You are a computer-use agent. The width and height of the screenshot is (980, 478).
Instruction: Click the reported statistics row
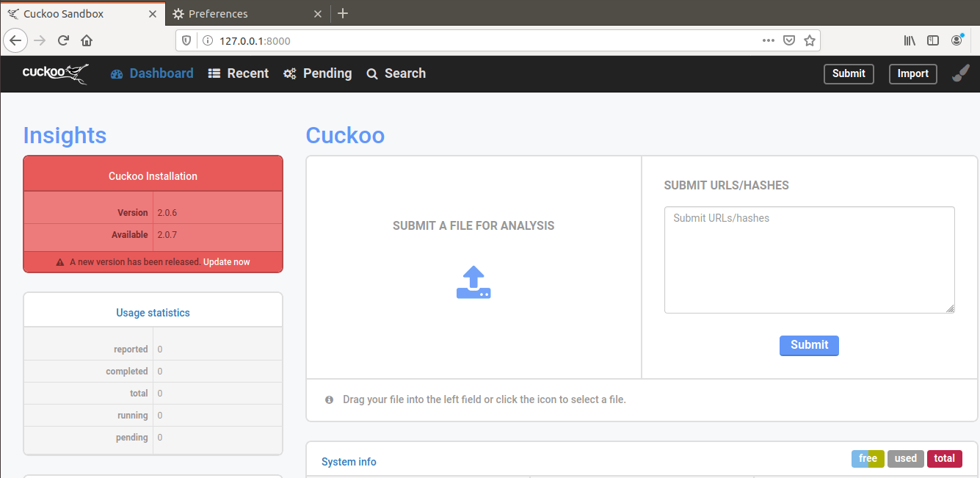click(153, 350)
